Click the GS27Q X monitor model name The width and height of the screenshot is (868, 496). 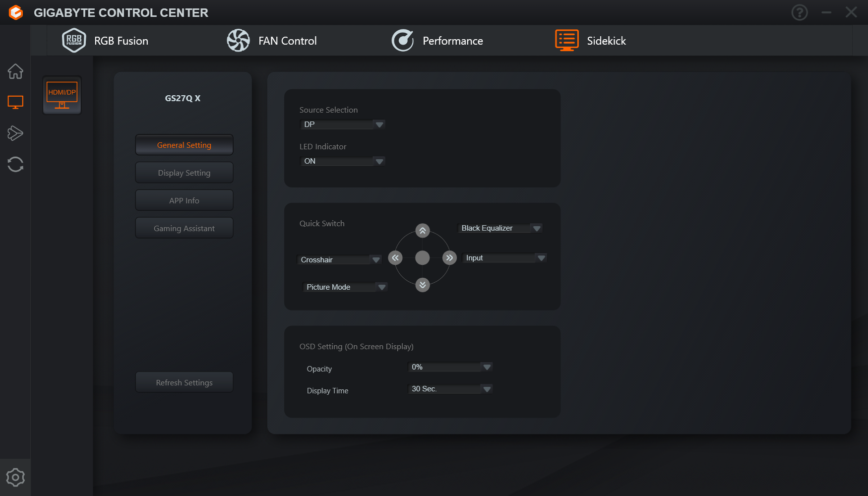click(x=183, y=98)
